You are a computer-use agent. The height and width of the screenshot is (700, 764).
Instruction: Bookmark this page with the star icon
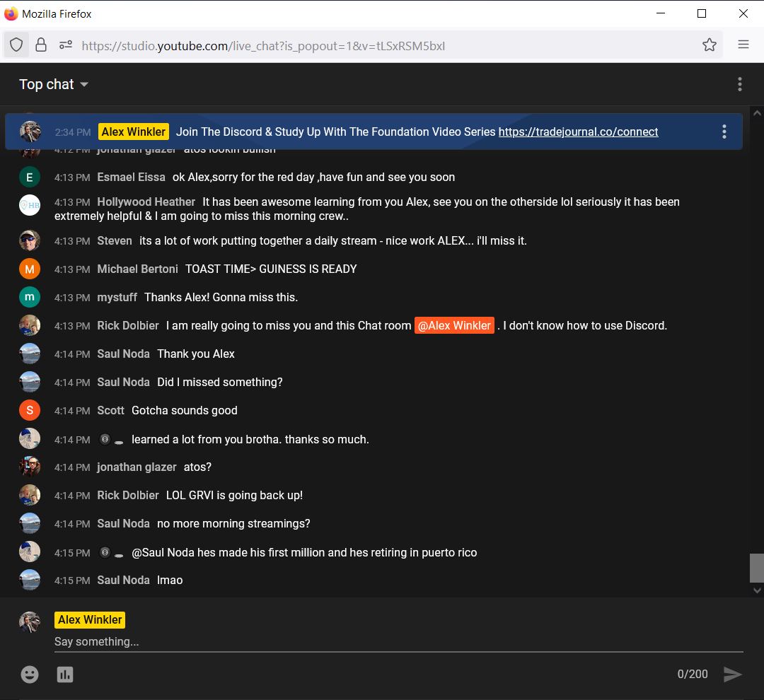coord(710,44)
